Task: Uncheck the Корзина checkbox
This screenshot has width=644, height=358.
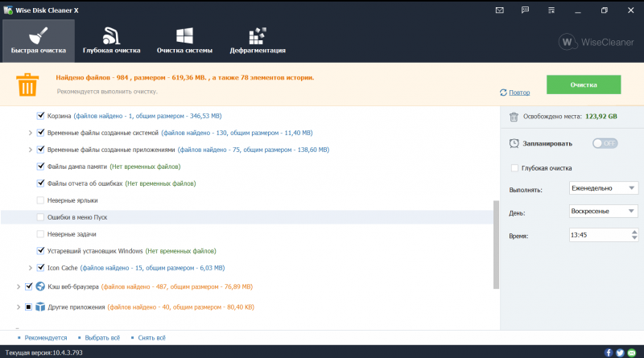Action: point(40,116)
